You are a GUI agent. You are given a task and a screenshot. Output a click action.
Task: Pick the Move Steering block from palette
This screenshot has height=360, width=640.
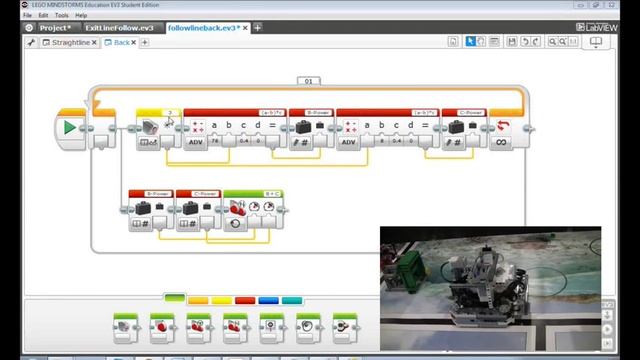198,328
